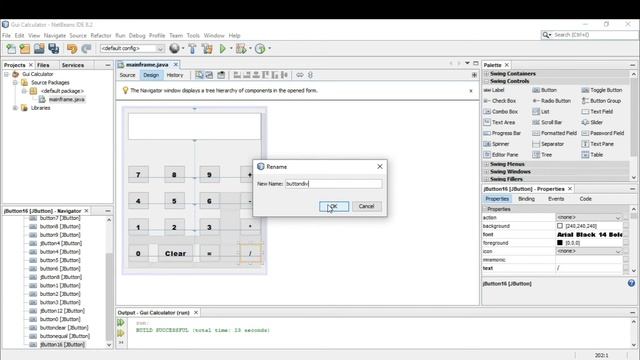Open the Navigate menu
640x360 pixels.
tap(55, 36)
